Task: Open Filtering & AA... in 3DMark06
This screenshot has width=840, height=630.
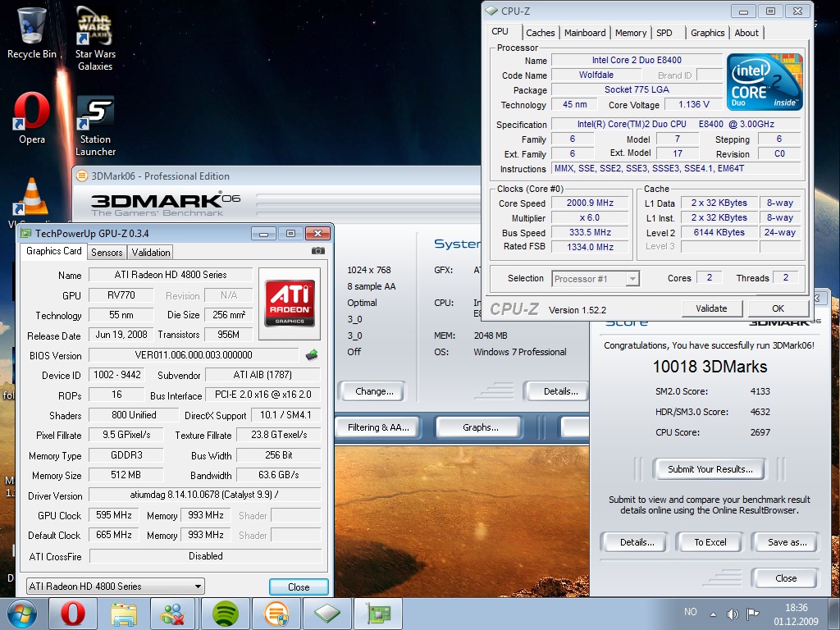Action: 377,427
